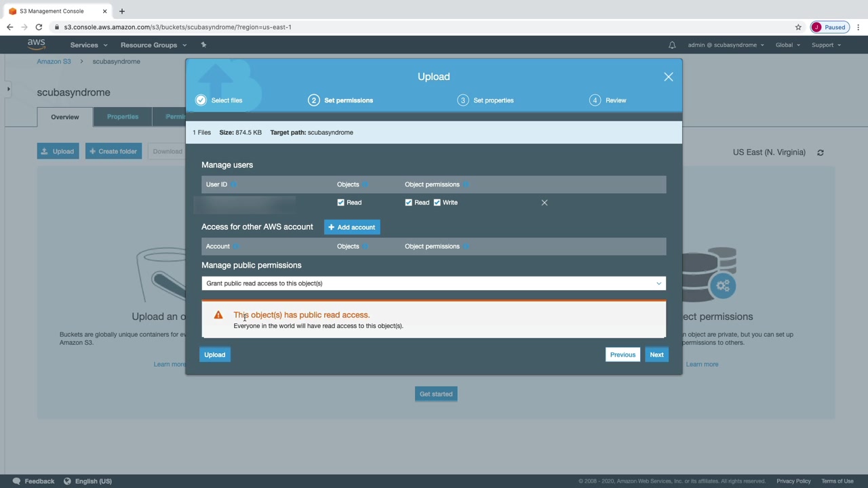This screenshot has height=488, width=868.
Task: Switch to the Overview tab
Action: 65,117
